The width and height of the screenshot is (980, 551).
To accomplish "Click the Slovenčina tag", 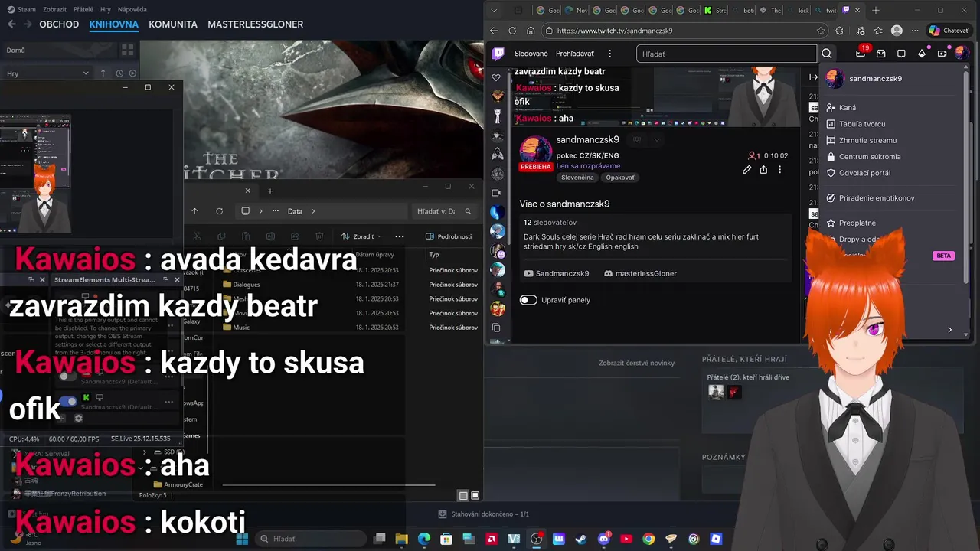I will click(577, 178).
